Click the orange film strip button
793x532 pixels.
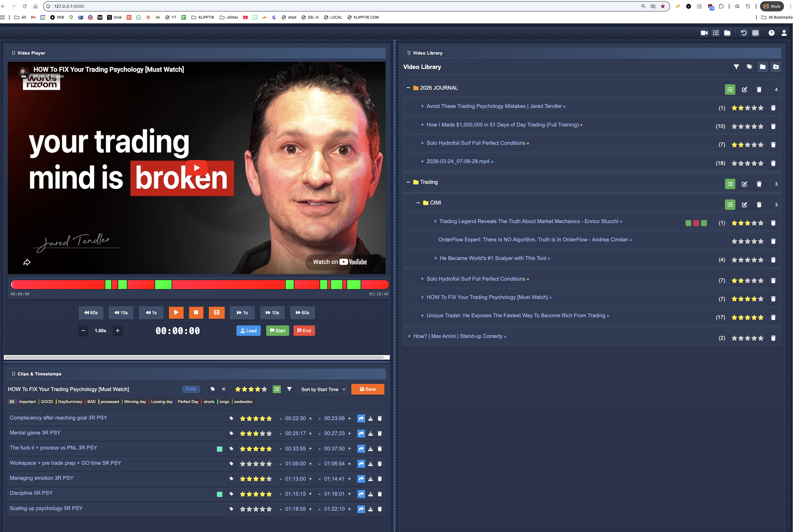click(x=217, y=312)
